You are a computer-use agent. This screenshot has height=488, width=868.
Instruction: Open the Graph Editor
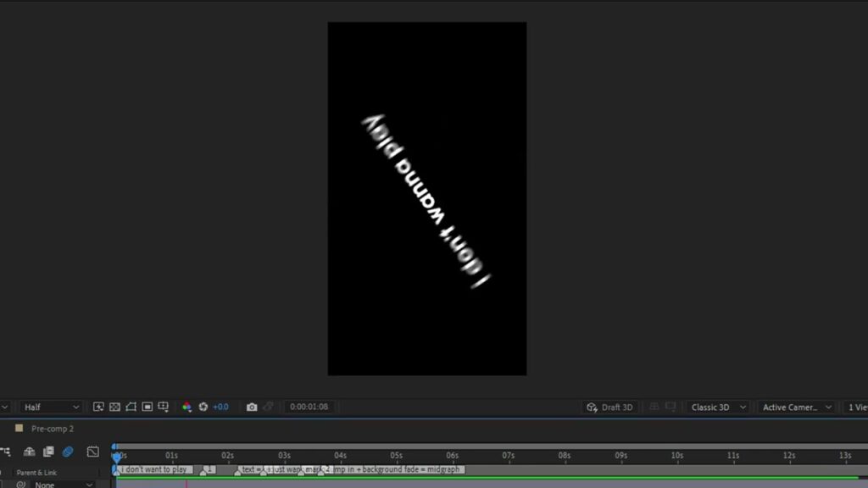click(94, 451)
